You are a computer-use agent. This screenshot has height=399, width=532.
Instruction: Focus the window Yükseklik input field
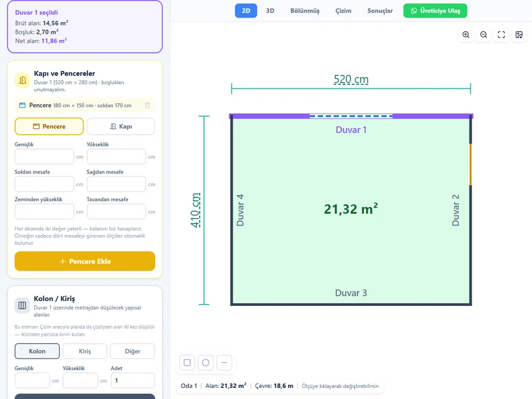116,157
